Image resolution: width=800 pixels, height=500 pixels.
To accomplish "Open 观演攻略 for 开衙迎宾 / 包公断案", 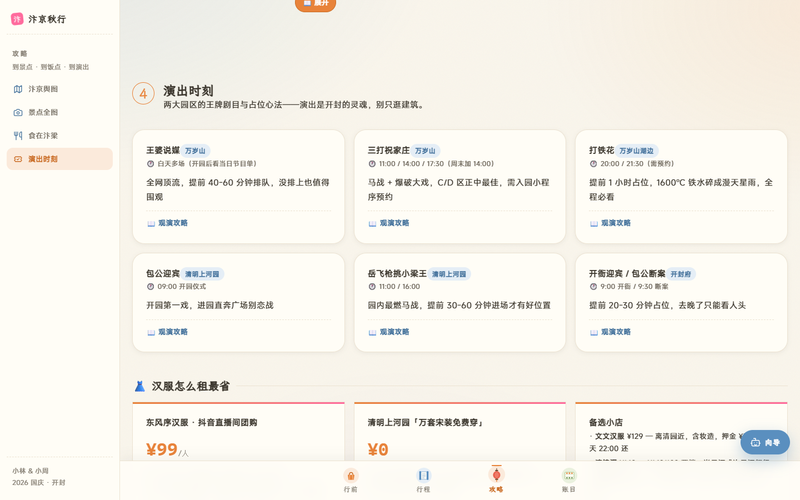I will (x=610, y=332).
